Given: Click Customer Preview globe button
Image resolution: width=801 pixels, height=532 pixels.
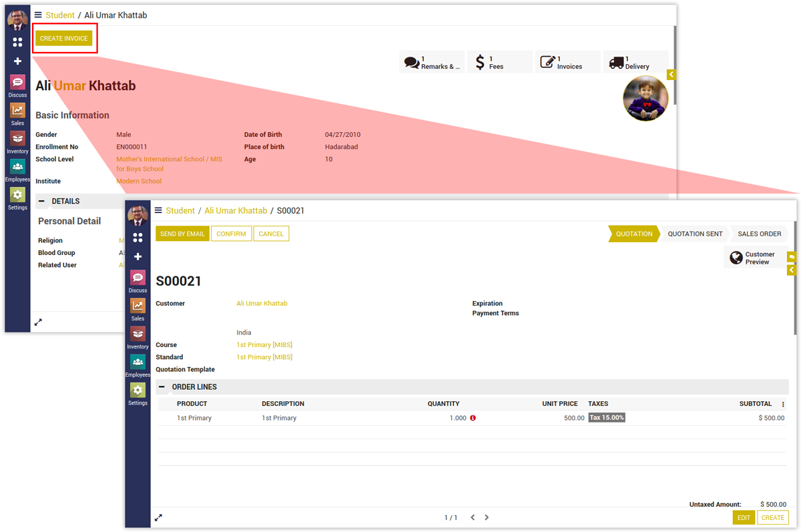Looking at the screenshot, I should point(753,258).
